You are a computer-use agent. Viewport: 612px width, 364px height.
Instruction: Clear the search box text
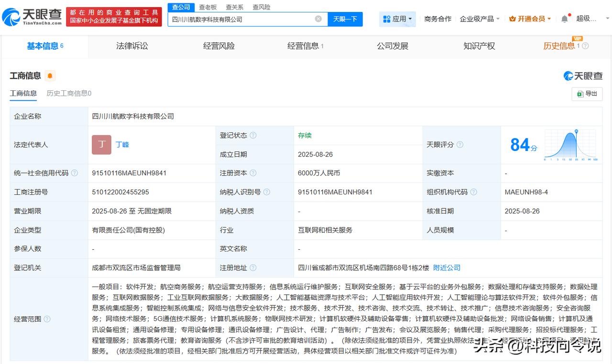318,19
